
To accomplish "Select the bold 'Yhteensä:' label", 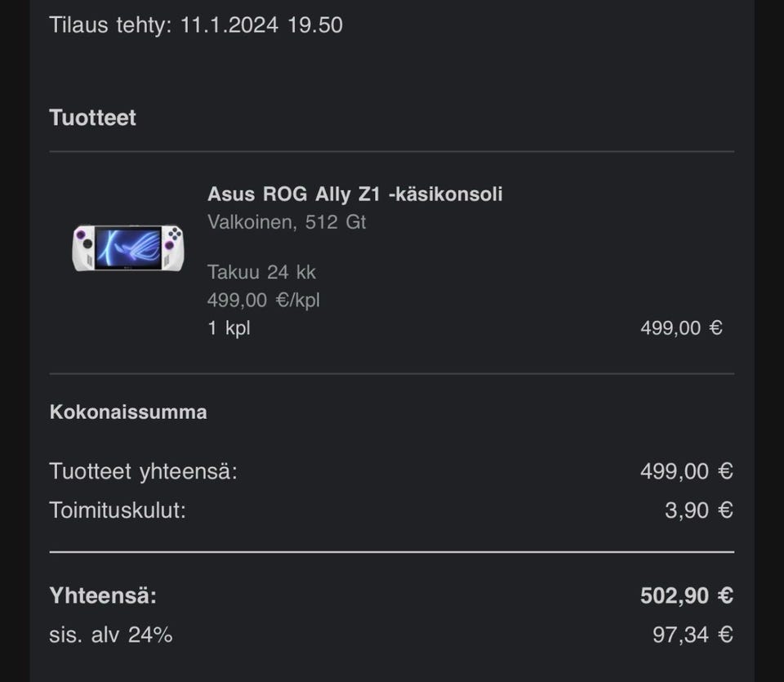I will coord(103,595).
